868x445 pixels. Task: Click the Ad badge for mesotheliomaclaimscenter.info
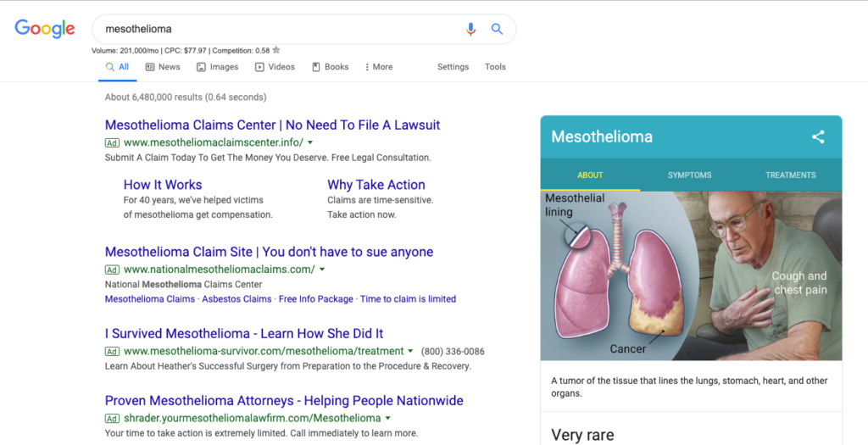point(113,142)
